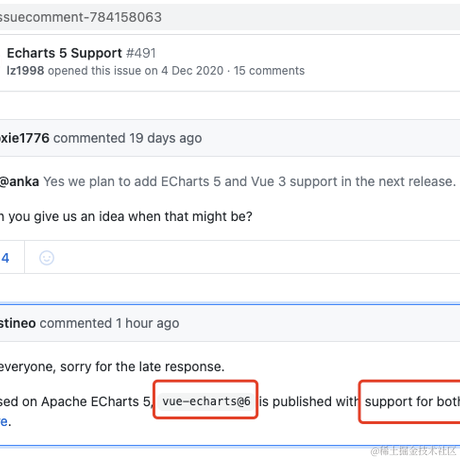460x460 pixels.
Task: Click the blue link ending in 'e.'
Action: pos(5,422)
